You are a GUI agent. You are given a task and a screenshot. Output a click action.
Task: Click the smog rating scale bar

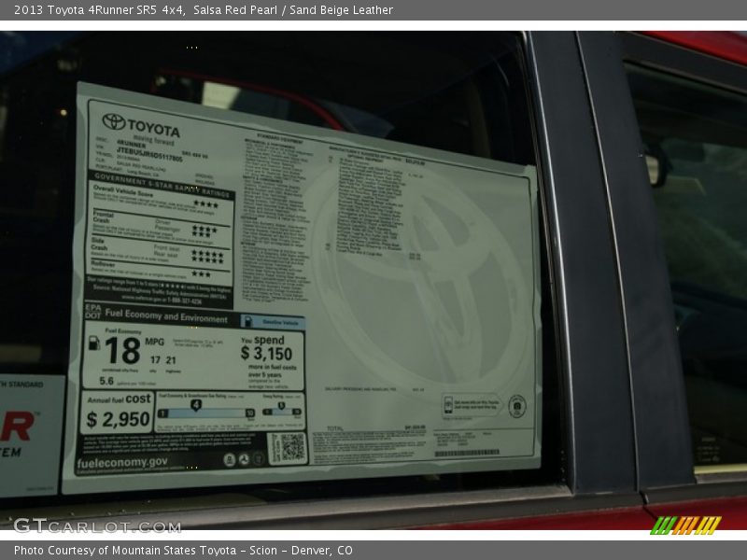(x=281, y=412)
